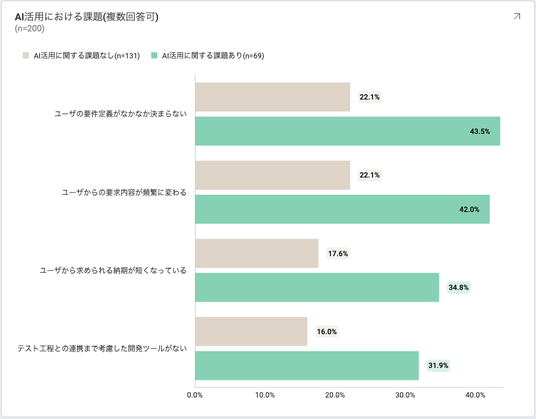Click the 'ユーザの要件定義がなかなか決まらない' category label
The image size is (536, 419).
(121, 114)
